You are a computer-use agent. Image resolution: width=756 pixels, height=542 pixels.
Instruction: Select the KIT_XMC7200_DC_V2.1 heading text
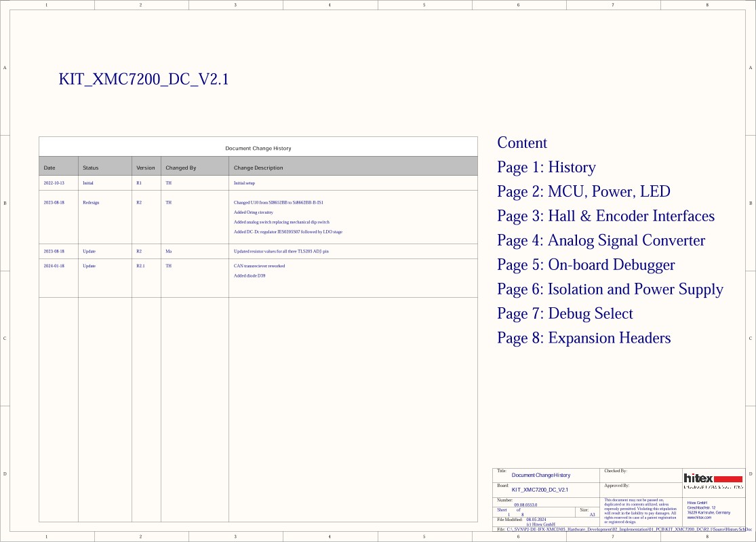tap(144, 79)
